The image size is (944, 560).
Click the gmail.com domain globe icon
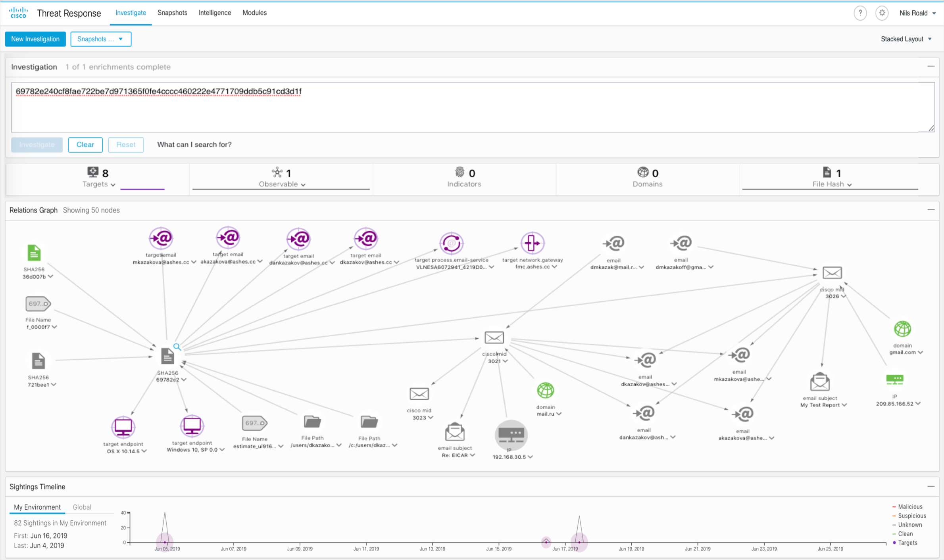(x=902, y=329)
